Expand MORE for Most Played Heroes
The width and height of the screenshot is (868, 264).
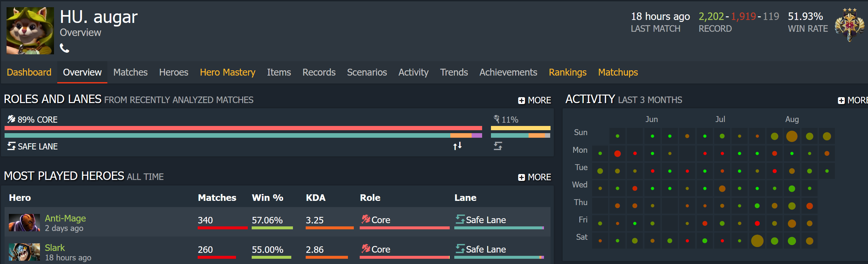click(534, 177)
